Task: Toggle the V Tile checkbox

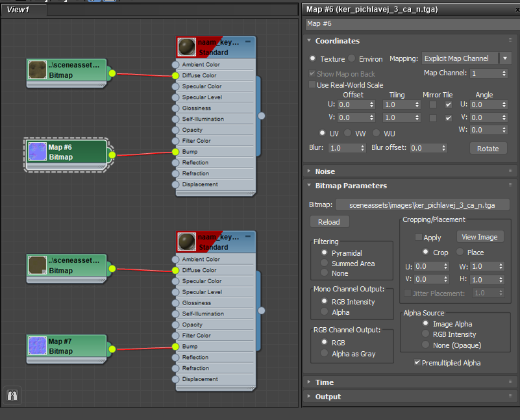Action: 449,118
